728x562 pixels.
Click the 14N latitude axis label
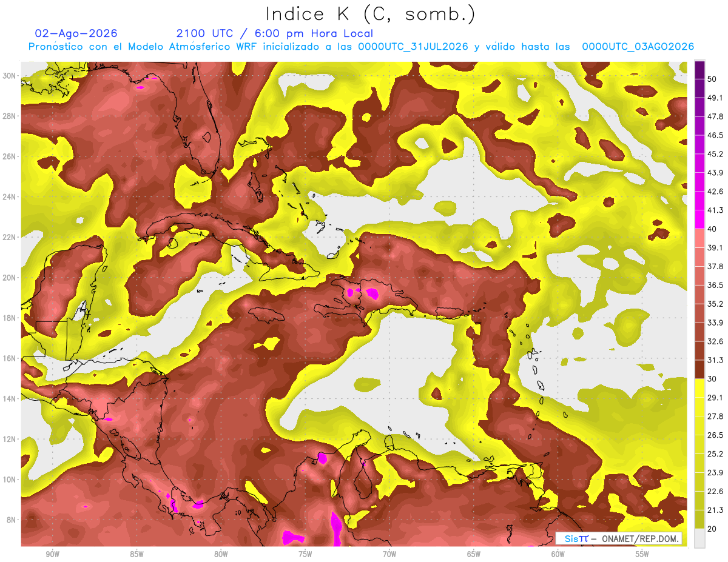point(9,399)
